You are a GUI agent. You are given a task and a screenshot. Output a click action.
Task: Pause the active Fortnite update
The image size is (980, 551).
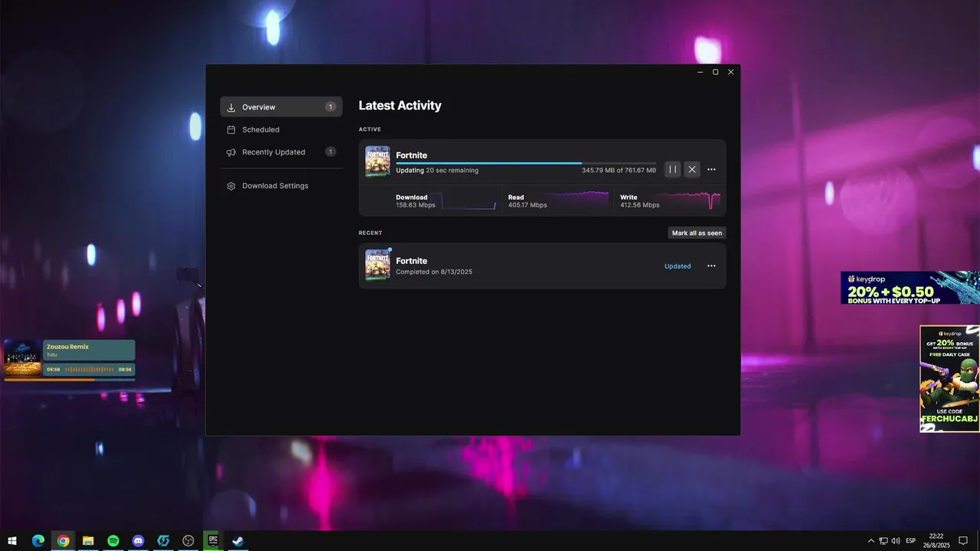[x=672, y=169]
